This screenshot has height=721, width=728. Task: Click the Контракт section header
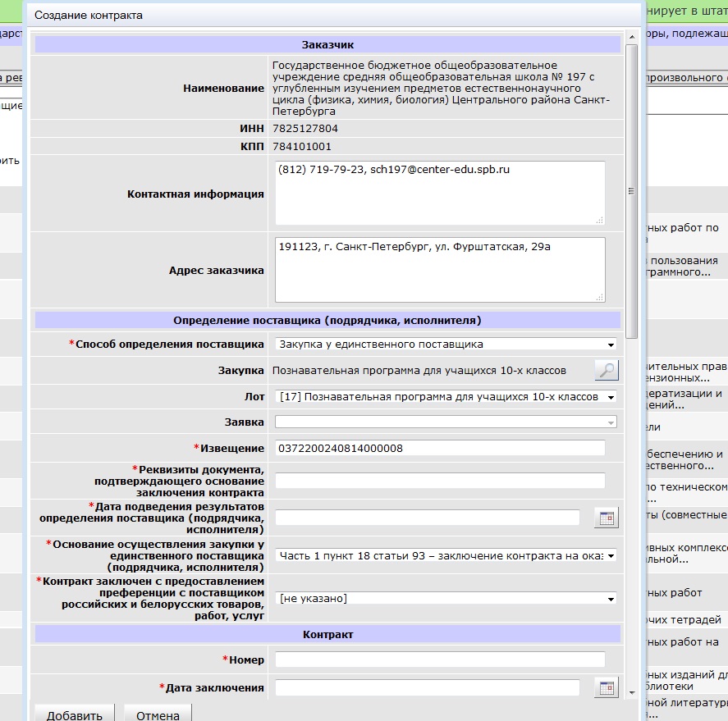point(327,634)
